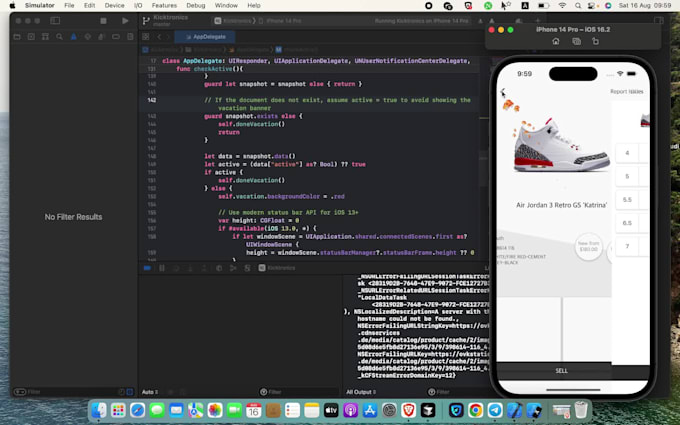Go forward in editor history

[x=168, y=37]
